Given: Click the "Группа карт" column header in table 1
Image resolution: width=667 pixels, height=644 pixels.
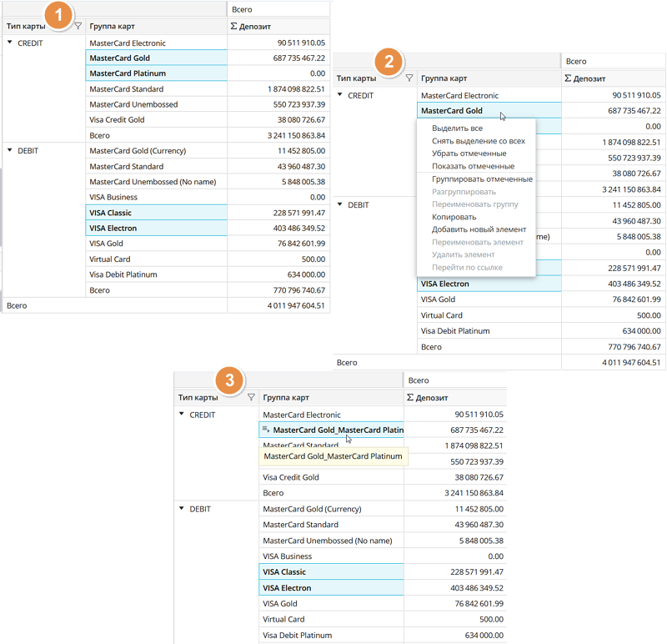Looking at the screenshot, I should (x=113, y=27).
